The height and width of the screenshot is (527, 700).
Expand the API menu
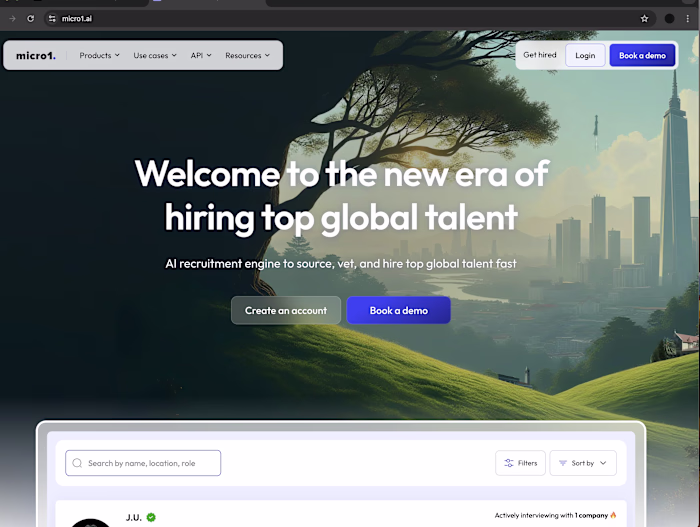[x=201, y=55]
